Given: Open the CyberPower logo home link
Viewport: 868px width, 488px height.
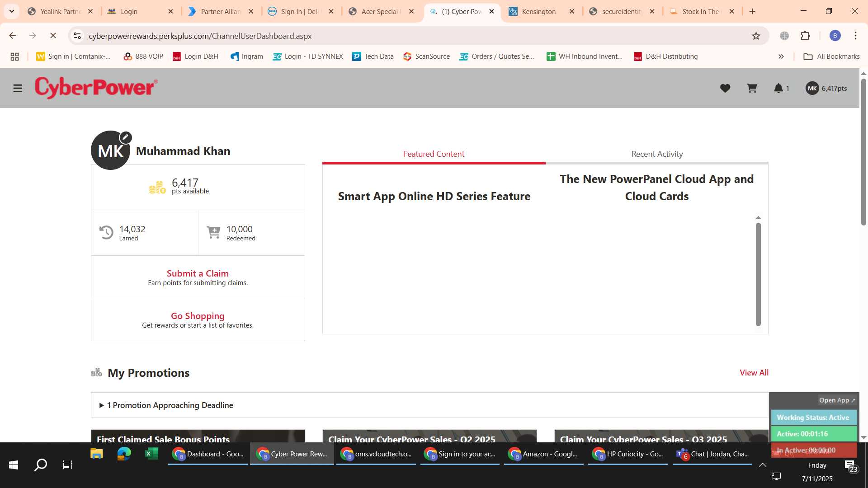Looking at the screenshot, I should pos(96,88).
